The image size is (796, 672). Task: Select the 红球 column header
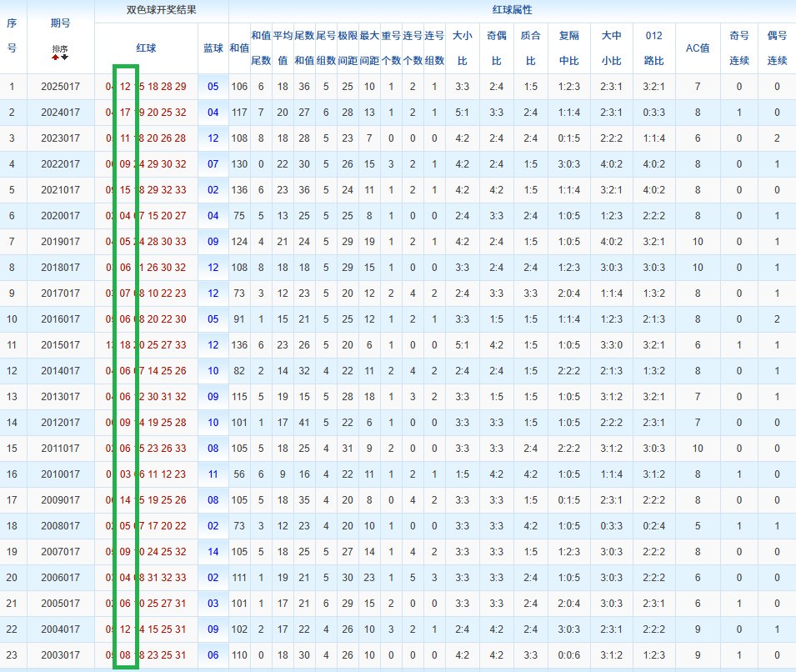pos(146,48)
